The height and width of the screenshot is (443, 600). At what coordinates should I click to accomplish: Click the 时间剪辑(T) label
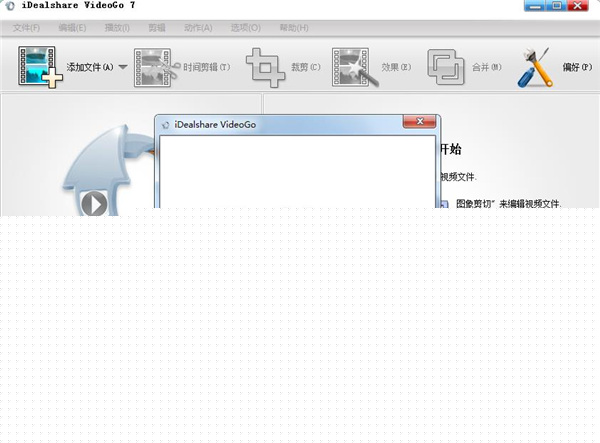point(207,67)
